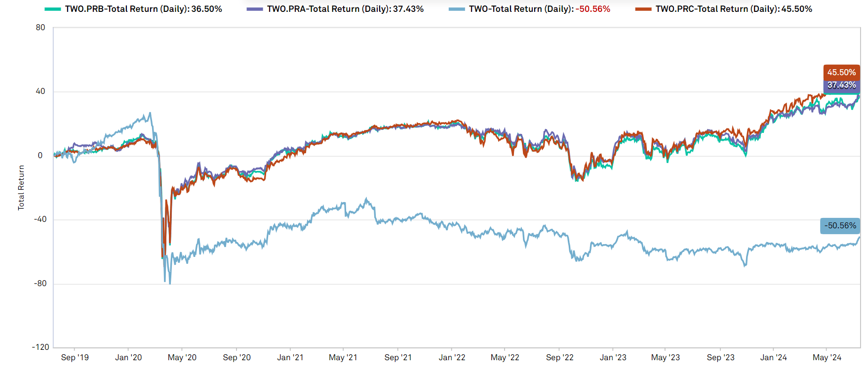The width and height of the screenshot is (868, 378).
Task: Click the light blue TWO legend swatch
Action: click(457, 9)
